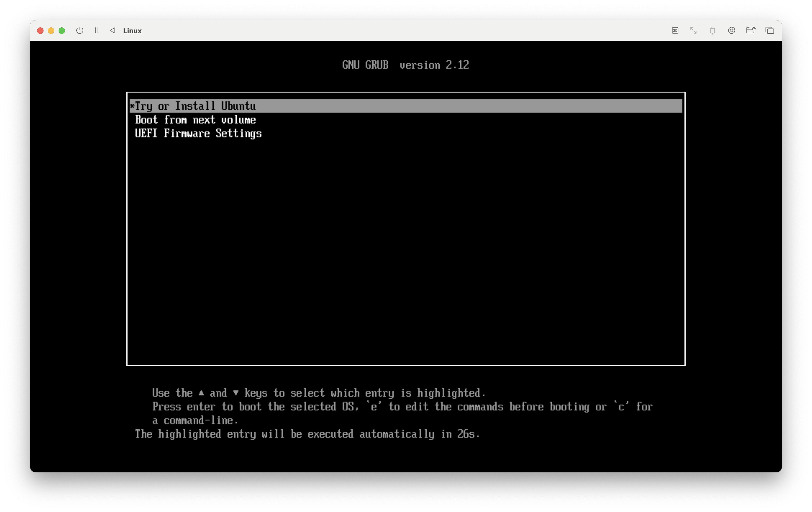Select the 'Try or Install Ubuntu' entry
This screenshot has height=512, width=812.
[x=195, y=106]
